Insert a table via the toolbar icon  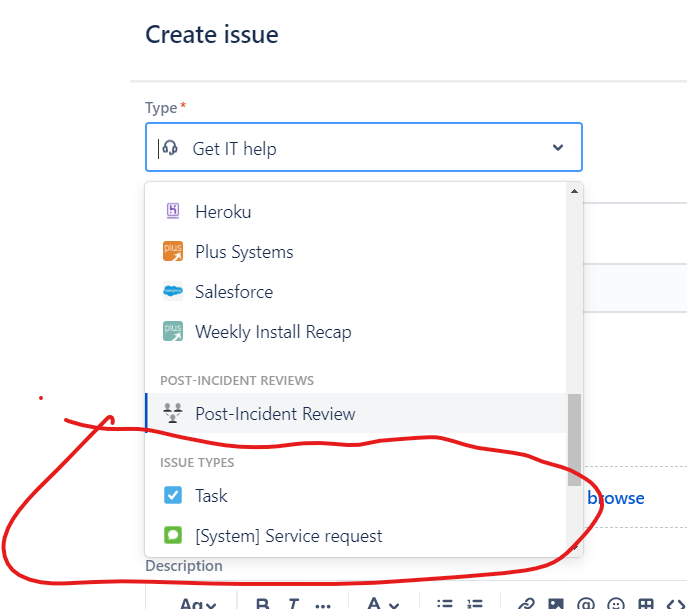646,604
